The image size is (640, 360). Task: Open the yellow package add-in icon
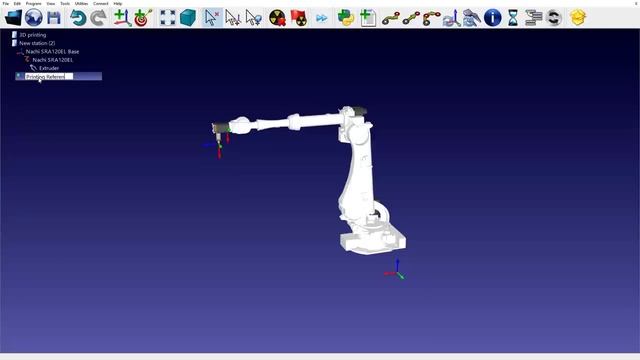(x=578, y=18)
